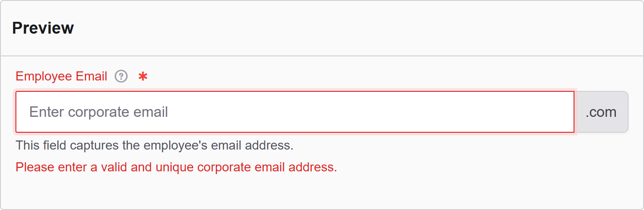644x210 pixels.
Task: Click the field description help text
Action: click(155, 145)
